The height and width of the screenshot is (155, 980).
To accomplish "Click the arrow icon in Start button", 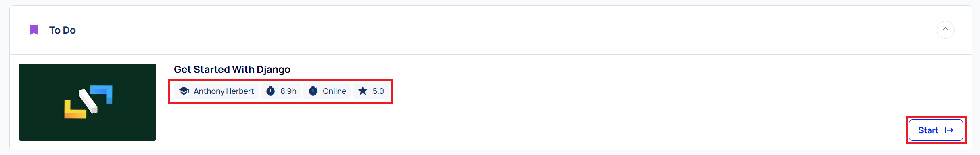I will click(x=949, y=130).
